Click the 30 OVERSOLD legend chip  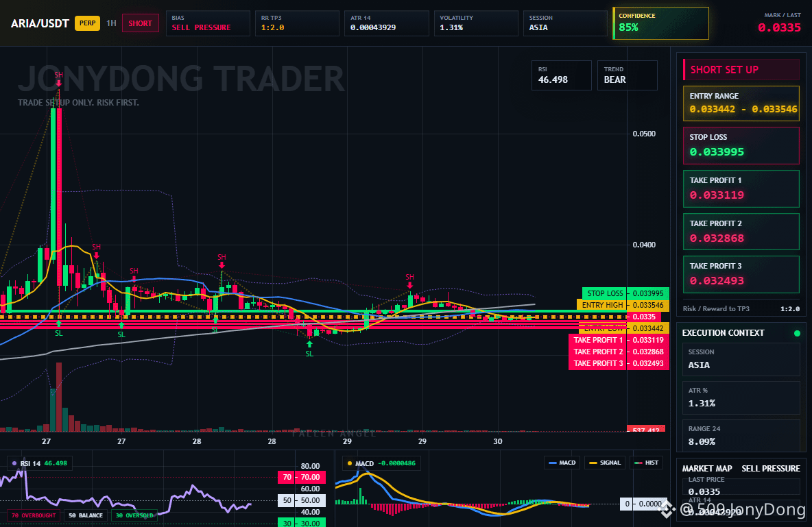click(x=134, y=515)
